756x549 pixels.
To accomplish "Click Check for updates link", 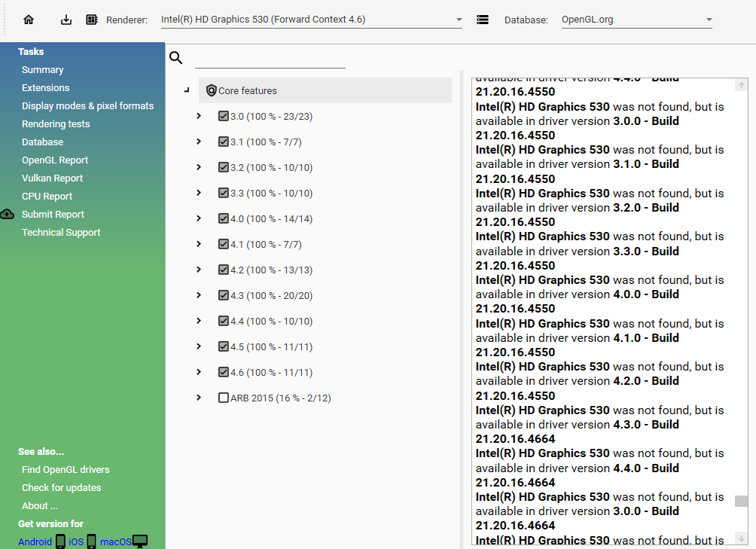I will [61, 487].
